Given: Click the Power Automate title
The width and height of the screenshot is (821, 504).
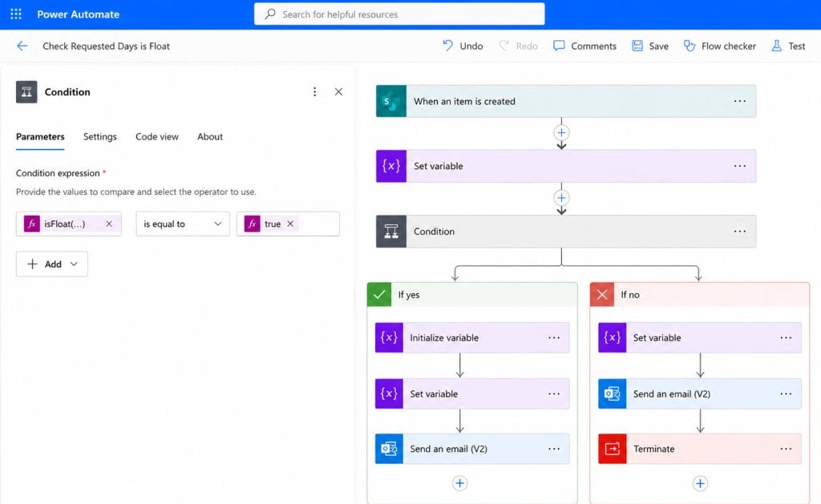Looking at the screenshot, I should [78, 14].
